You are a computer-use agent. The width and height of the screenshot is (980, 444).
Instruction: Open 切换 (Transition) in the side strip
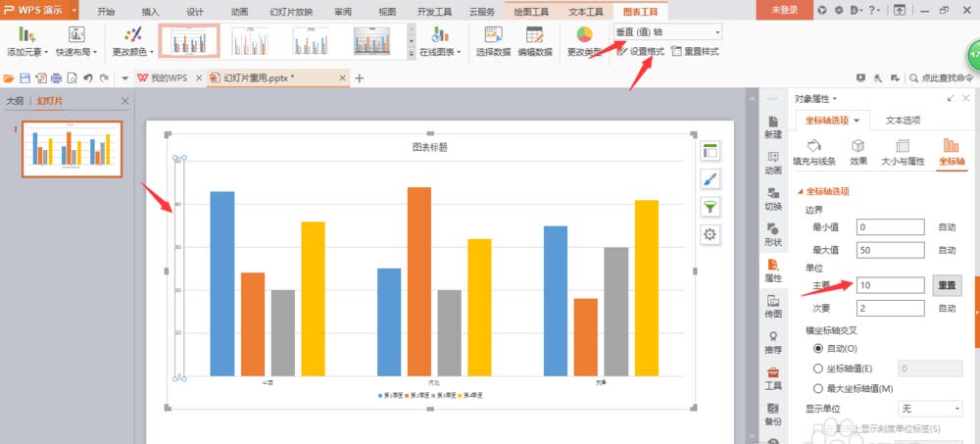click(773, 200)
